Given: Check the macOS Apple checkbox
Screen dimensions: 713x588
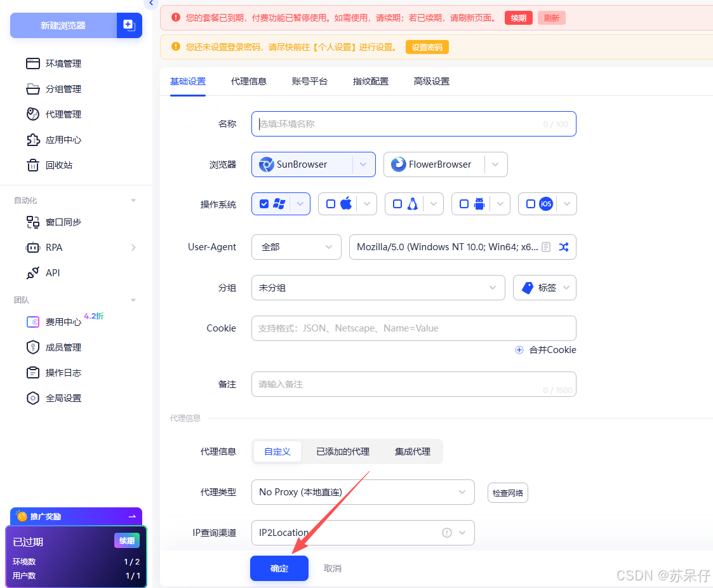Looking at the screenshot, I should tap(331, 204).
